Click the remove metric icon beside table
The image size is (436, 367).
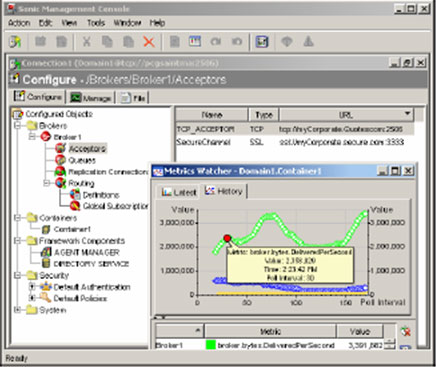tap(406, 331)
